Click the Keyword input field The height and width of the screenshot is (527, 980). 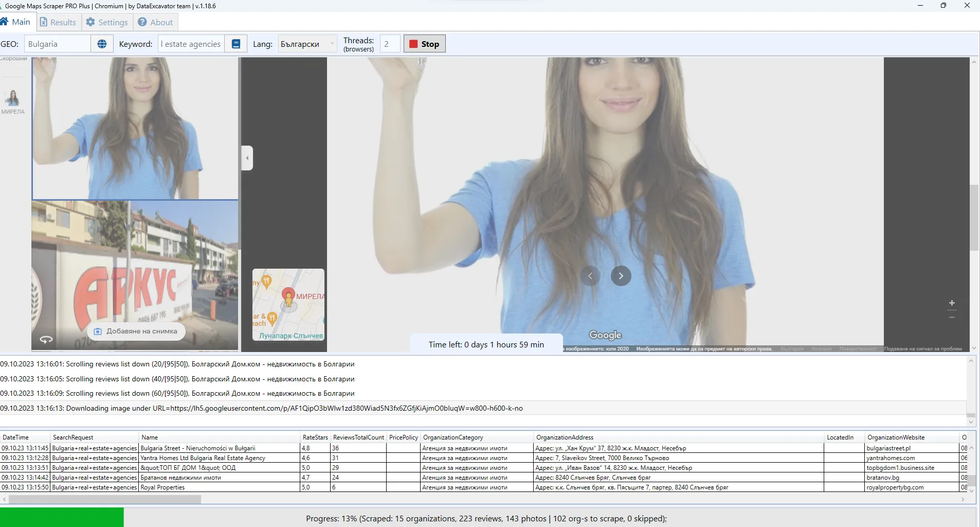[191, 44]
